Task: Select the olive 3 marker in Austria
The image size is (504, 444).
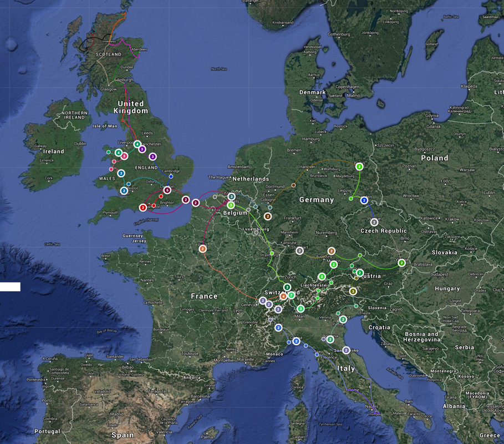Action: (353, 291)
